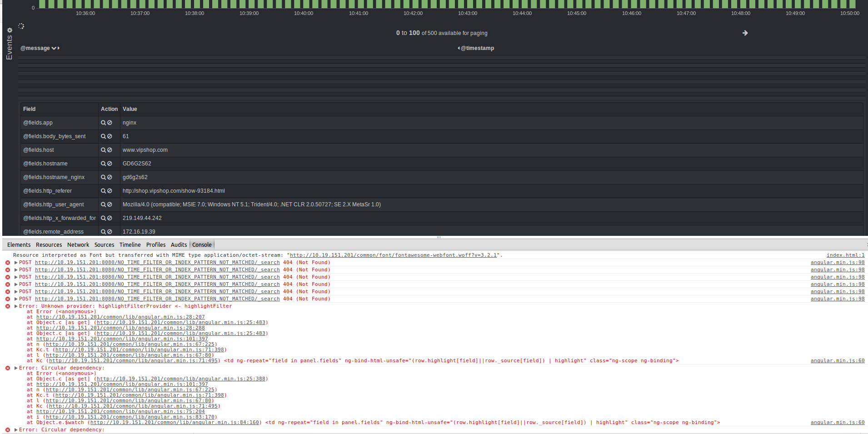Open angular.min.js:75:204 stack link
This screenshot has width=868, height=434.
[120, 412]
